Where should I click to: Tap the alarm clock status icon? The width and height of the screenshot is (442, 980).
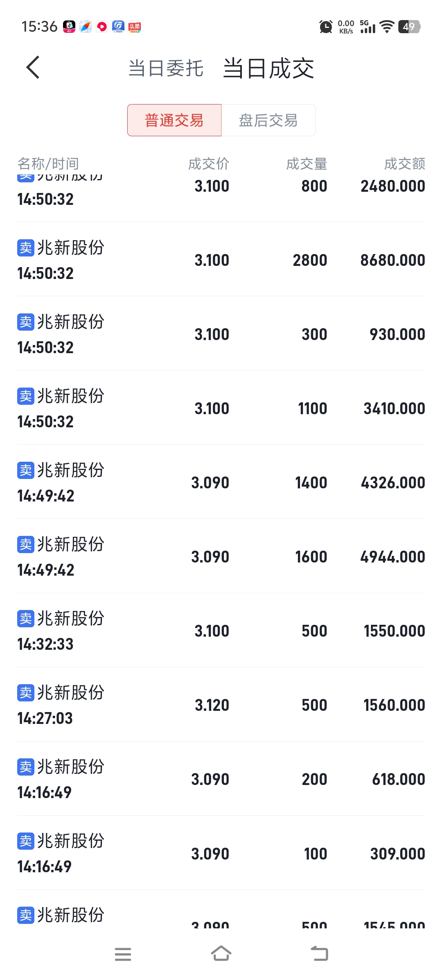pyautogui.click(x=326, y=27)
